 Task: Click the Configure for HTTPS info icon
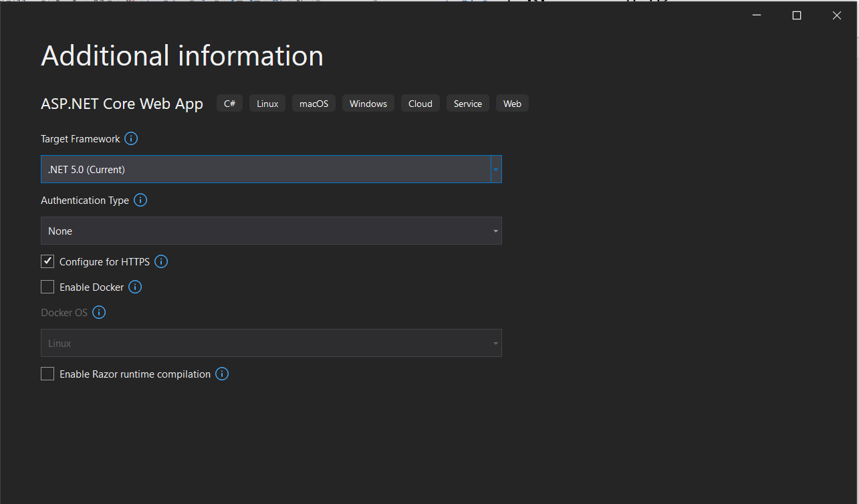click(x=161, y=262)
